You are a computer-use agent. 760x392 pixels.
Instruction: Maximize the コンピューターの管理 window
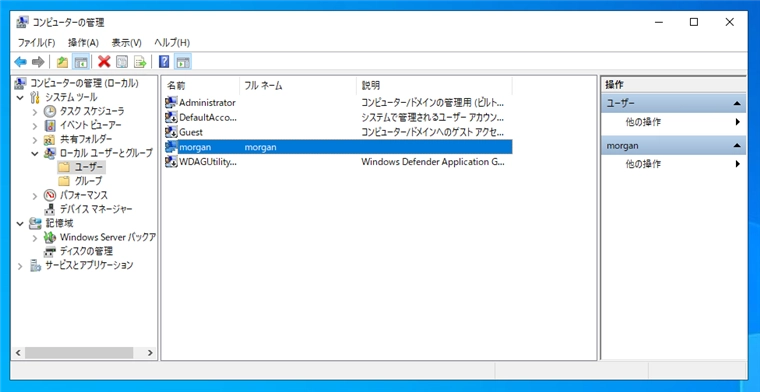pos(694,22)
